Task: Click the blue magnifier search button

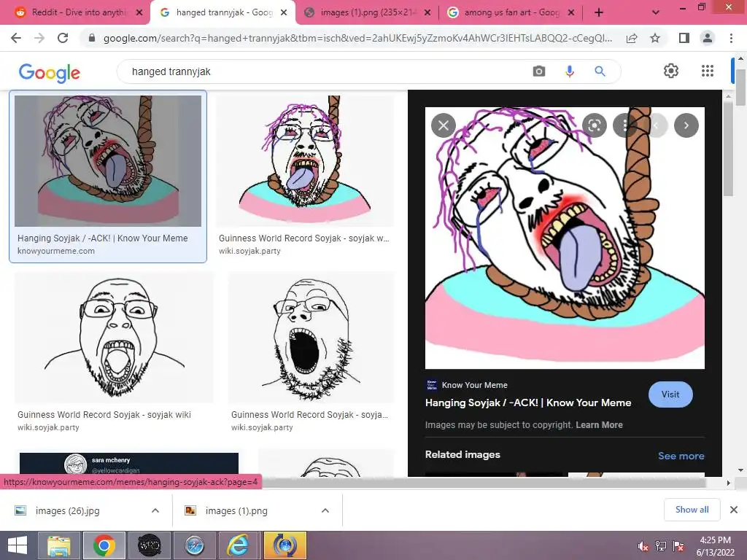Action: click(600, 71)
